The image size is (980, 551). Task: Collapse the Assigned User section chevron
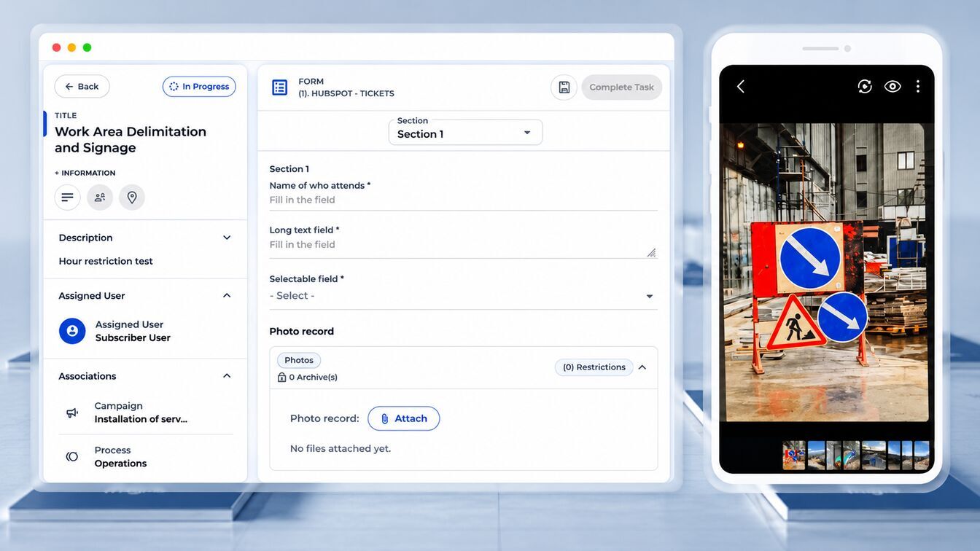pyautogui.click(x=227, y=295)
